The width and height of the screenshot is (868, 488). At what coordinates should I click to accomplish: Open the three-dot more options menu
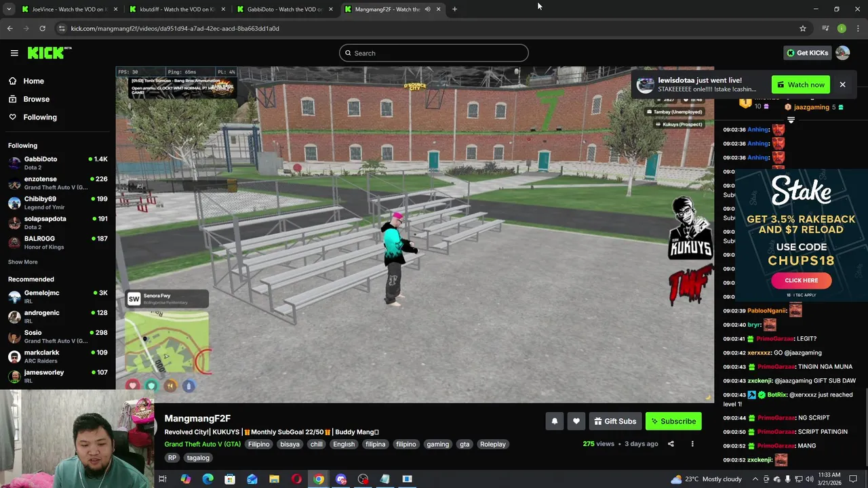[x=692, y=444]
